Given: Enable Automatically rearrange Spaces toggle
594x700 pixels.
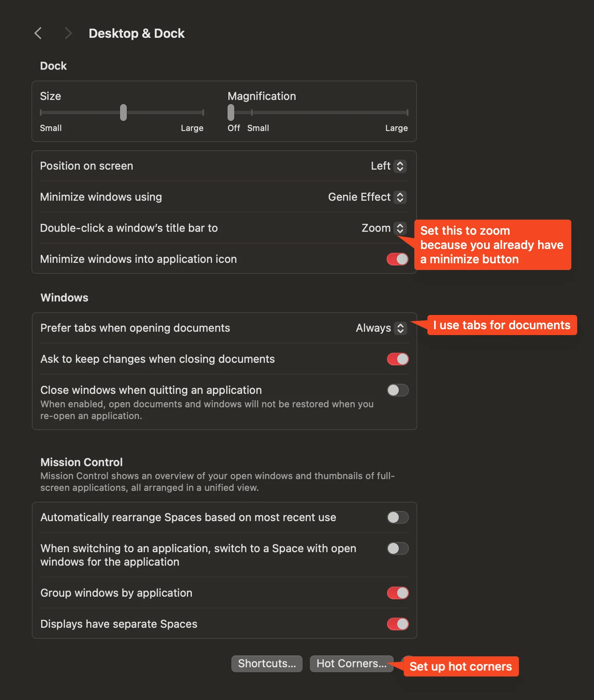Looking at the screenshot, I should click(x=398, y=518).
